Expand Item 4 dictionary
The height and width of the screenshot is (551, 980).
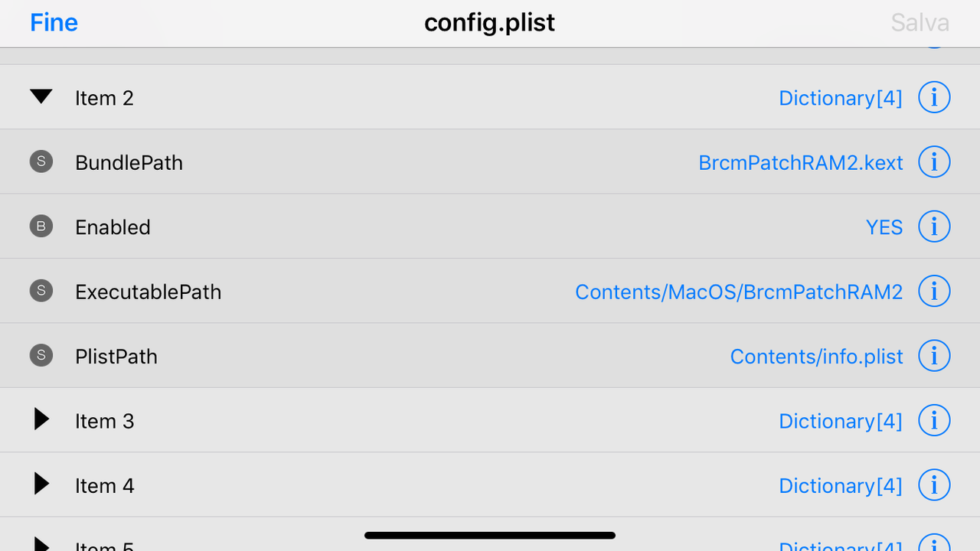41,484
